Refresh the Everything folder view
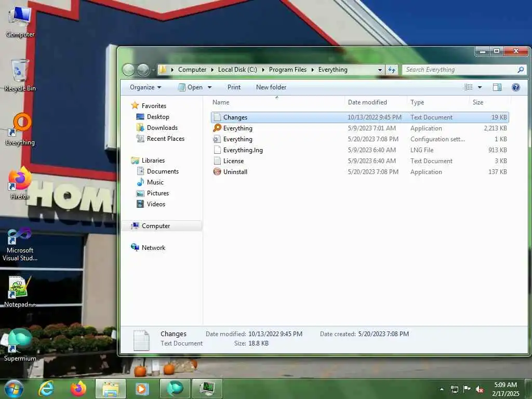Screen dimensions: 532x399 click(392, 70)
